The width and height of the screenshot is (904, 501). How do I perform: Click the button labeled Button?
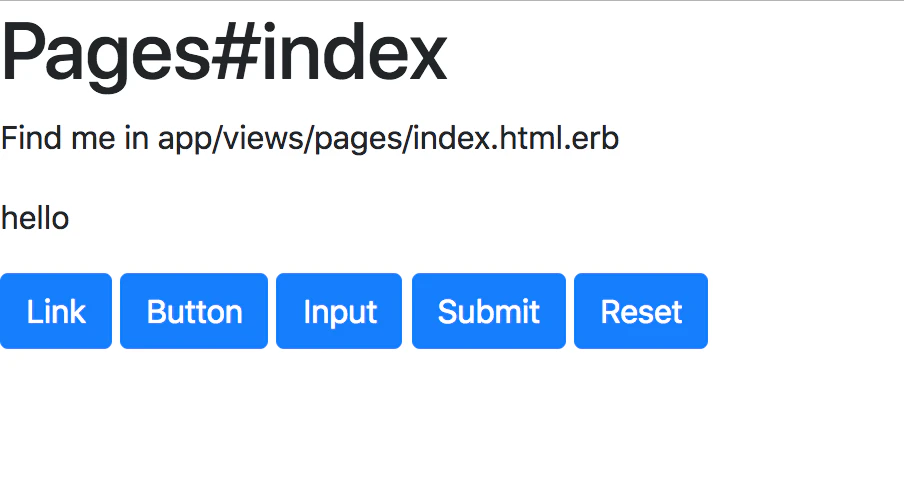(x=194, y=311)
